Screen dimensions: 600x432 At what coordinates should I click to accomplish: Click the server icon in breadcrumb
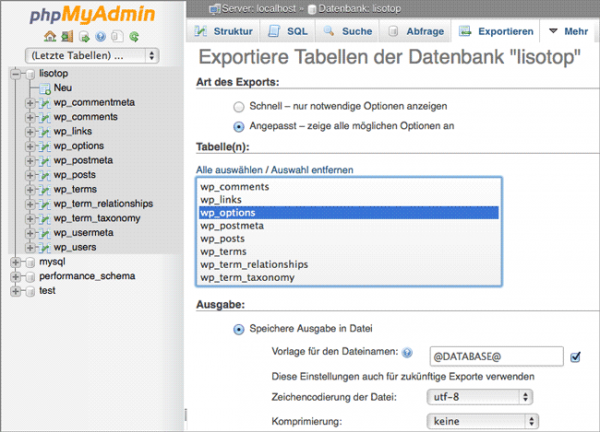[x=215, y=9]
